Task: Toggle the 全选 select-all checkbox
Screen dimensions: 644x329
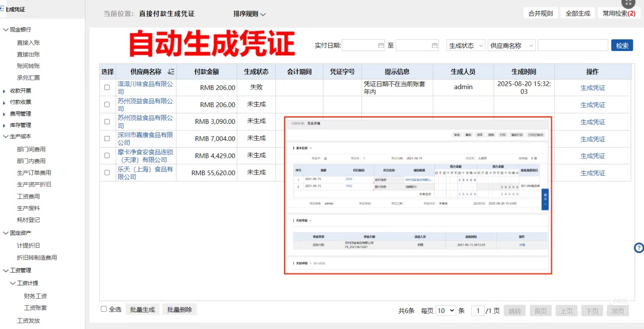Action: tap(104, 309)
